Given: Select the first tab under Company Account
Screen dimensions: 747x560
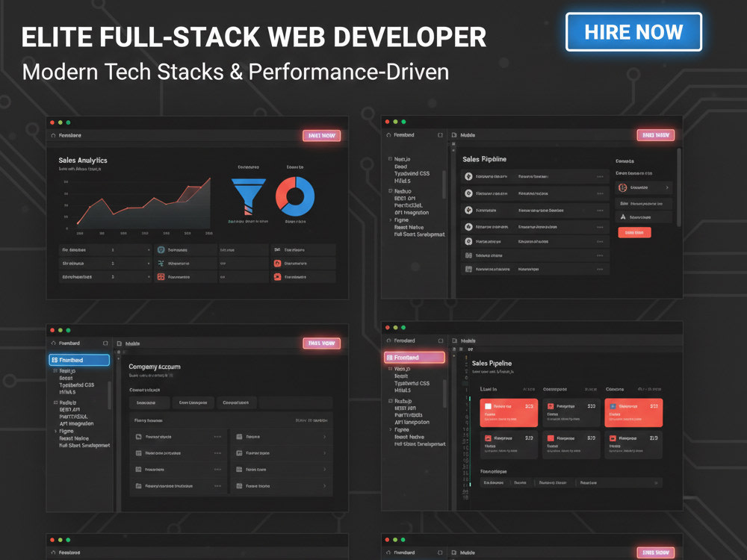Looking at the screenshot, I should (149, 403).
